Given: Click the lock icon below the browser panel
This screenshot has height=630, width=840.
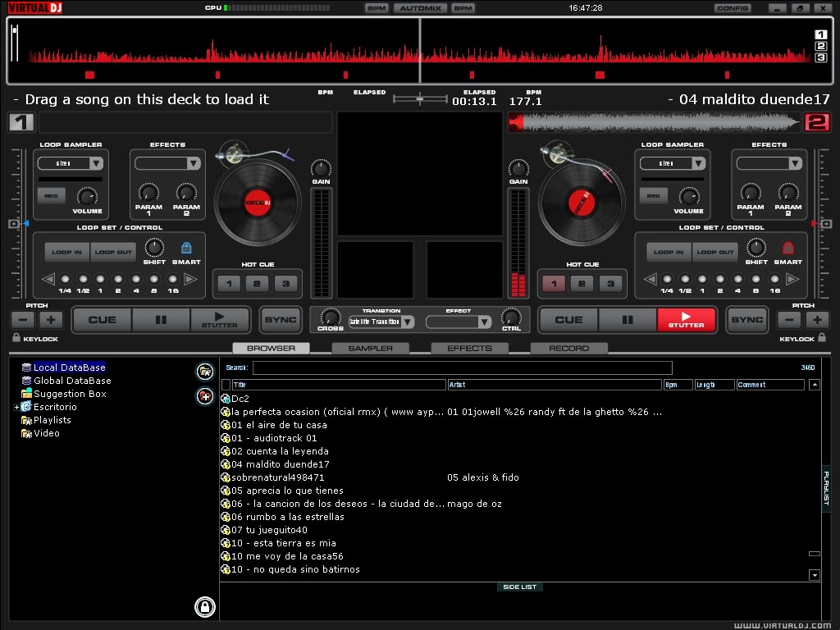Looking at the screenshot, I should (204, 607).
